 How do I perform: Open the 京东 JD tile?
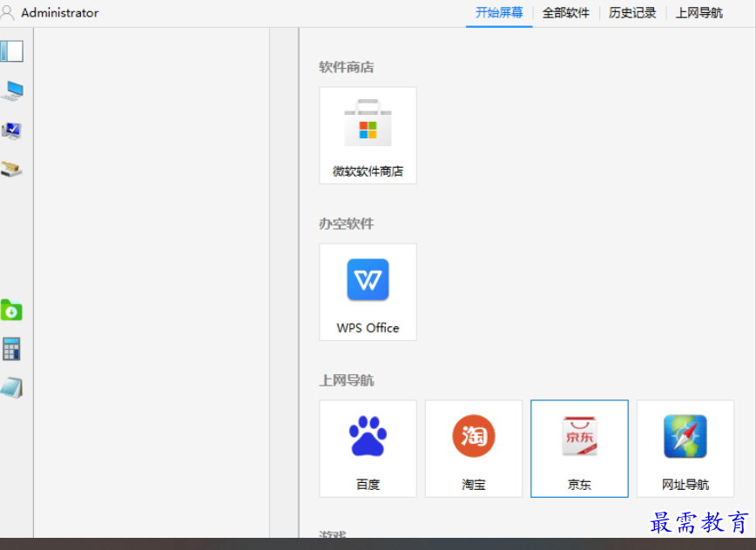pyautogui.click(x=579, y=448)
